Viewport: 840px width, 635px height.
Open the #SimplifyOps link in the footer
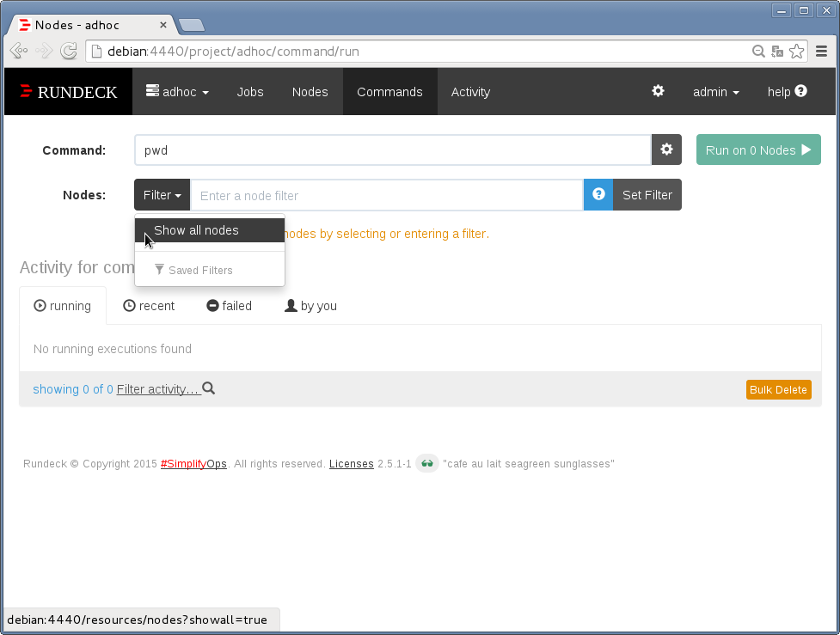193,464
